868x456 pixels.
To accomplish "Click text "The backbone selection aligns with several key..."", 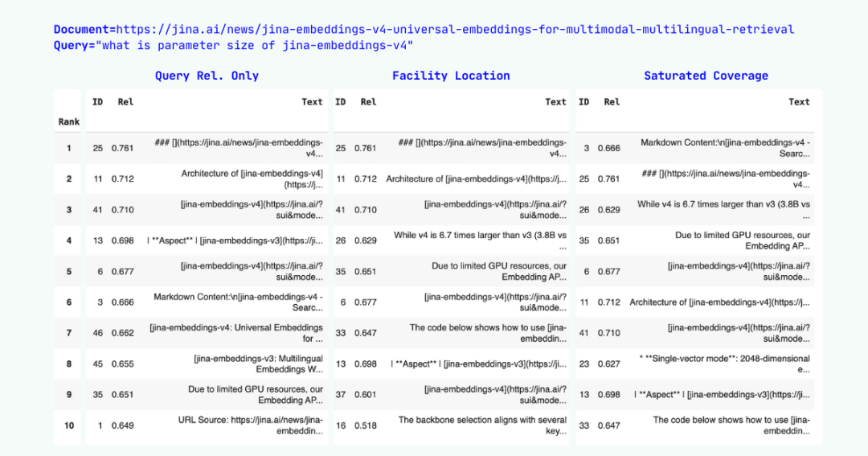I will [x=482, y=425].
